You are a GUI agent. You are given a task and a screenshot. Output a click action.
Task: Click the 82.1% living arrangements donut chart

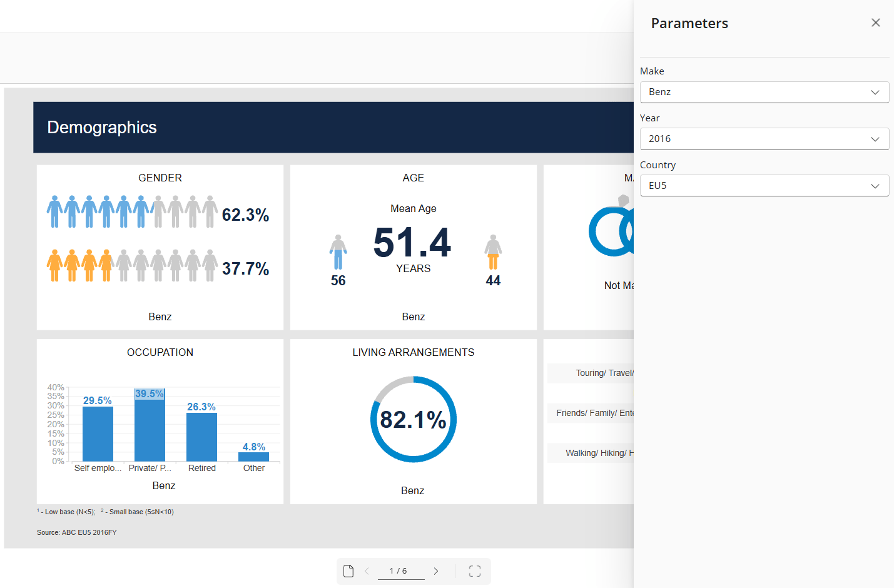pyautogui.click(x=414, y=419)
